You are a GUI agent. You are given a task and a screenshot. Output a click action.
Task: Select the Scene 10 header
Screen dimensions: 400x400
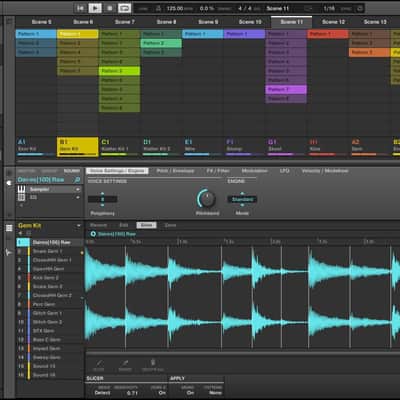250,22
